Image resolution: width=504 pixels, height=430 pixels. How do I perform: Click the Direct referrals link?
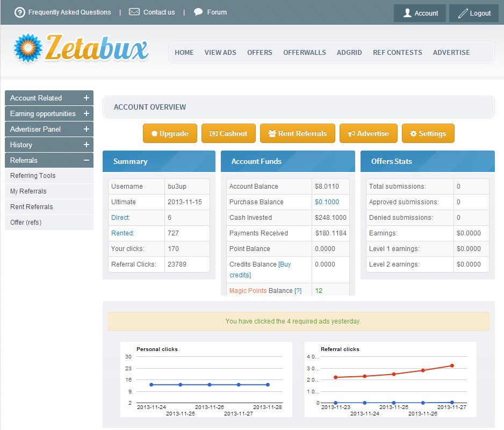[x=120, y=217]
